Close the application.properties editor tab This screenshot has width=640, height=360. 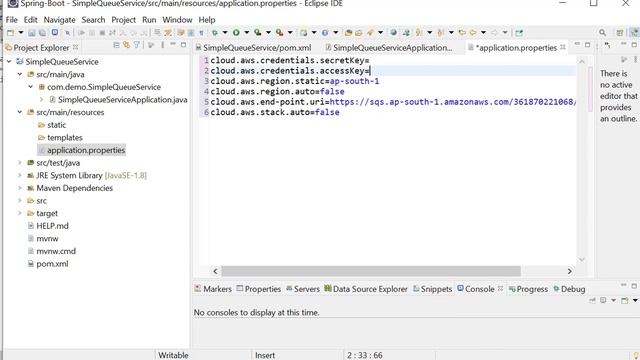(563, 47)
